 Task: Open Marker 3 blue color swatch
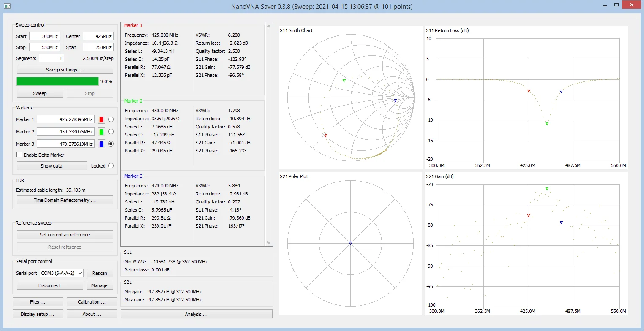pos(101,144)
